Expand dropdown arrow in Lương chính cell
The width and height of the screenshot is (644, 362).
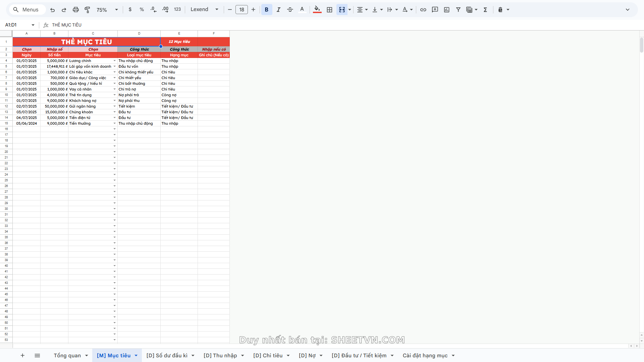114,61
